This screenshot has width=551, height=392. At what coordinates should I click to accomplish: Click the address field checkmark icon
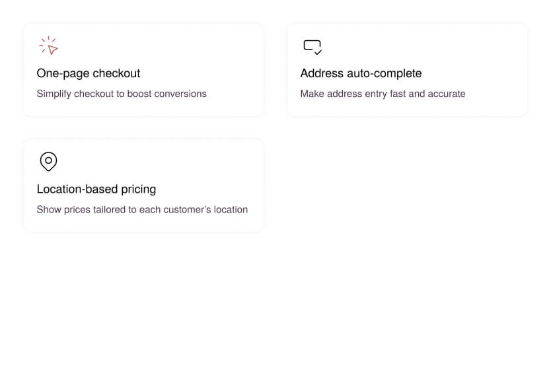coord(312,46)
